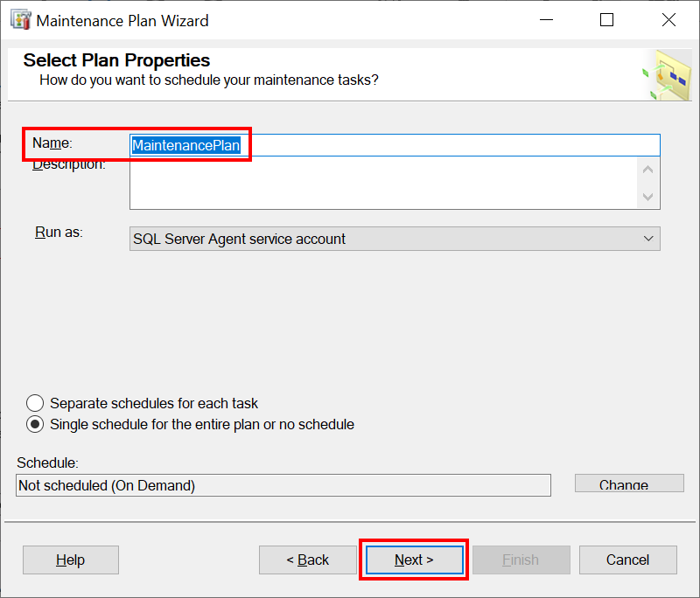Click the description box scroll down arrow

pos(647,196)
